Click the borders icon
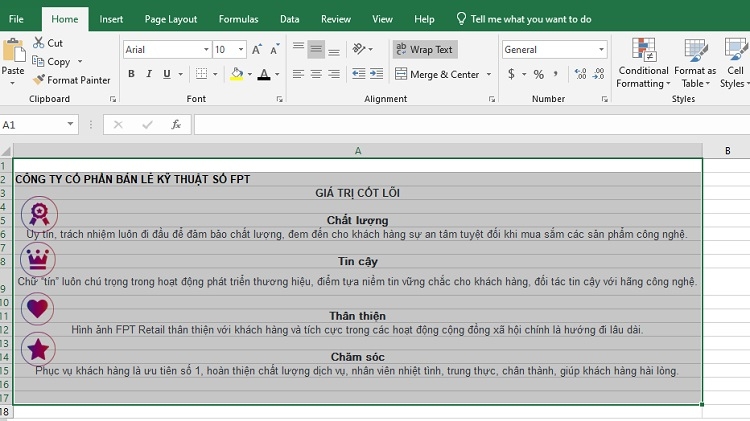This screenshot has height=421, width=750. 202,74
